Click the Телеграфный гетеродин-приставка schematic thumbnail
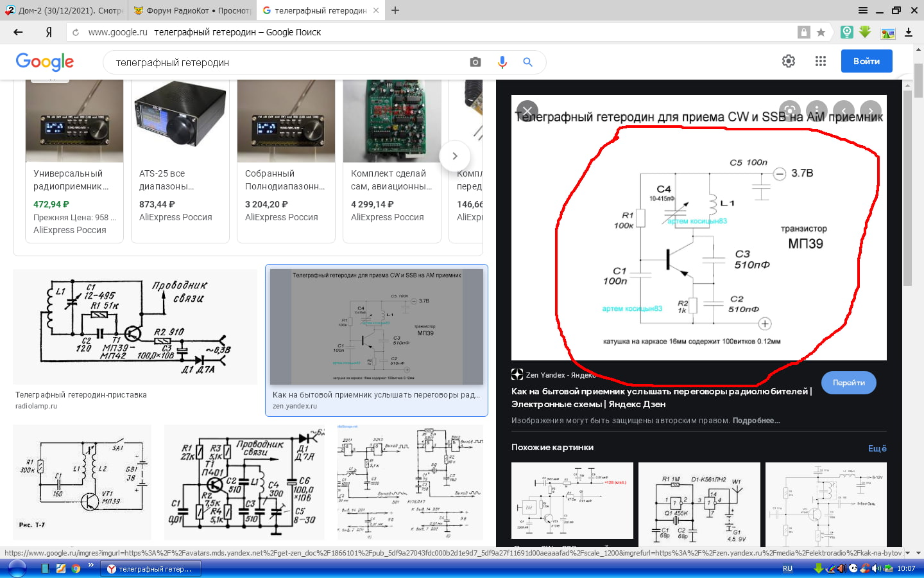The width and height of the screenshot is (924, 578). click(x=135, y=327)
